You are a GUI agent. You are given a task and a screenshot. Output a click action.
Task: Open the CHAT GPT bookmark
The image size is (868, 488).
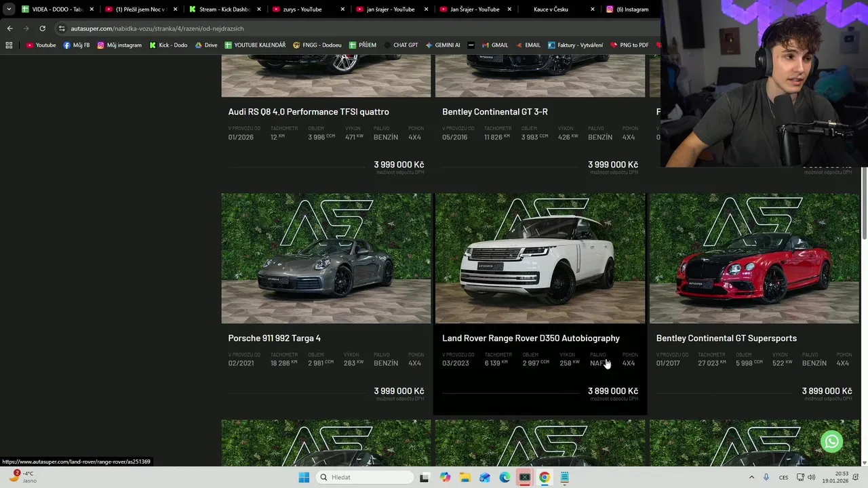[401, 45]
